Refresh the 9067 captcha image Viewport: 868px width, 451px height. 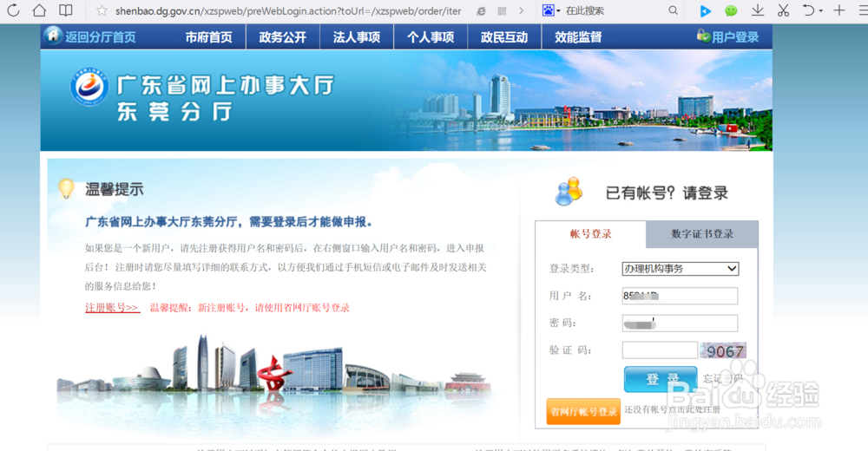tap(723, 350)
